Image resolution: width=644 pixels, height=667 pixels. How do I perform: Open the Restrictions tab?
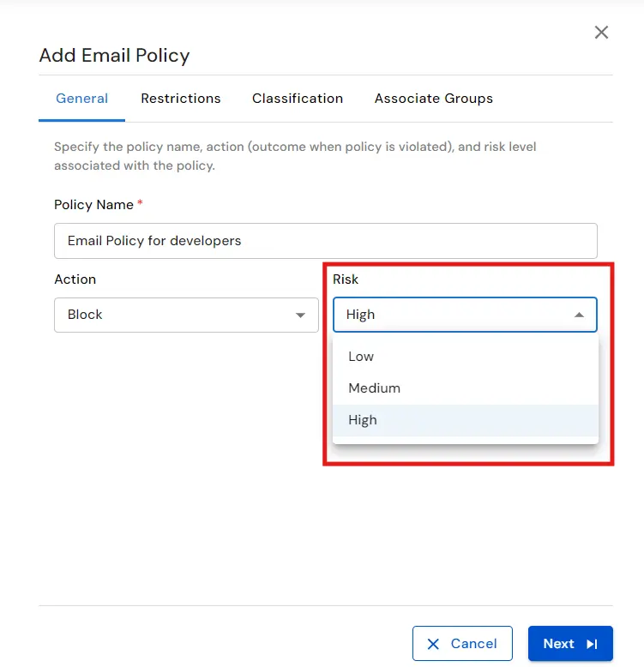point(181,99)
